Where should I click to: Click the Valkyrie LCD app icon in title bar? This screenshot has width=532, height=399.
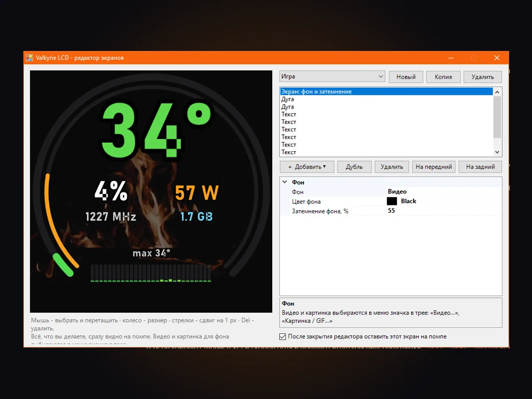coord(29,58)
